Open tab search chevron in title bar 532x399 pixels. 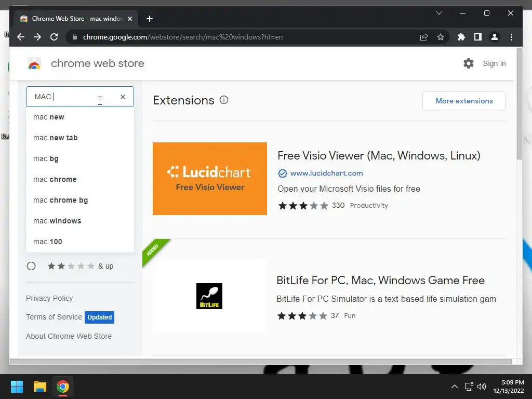click(x=439, y=13)
